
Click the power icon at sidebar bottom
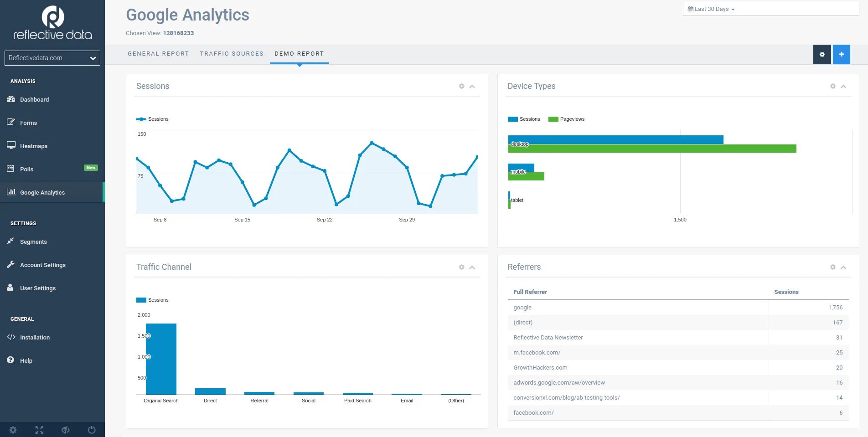coord(92,430)
